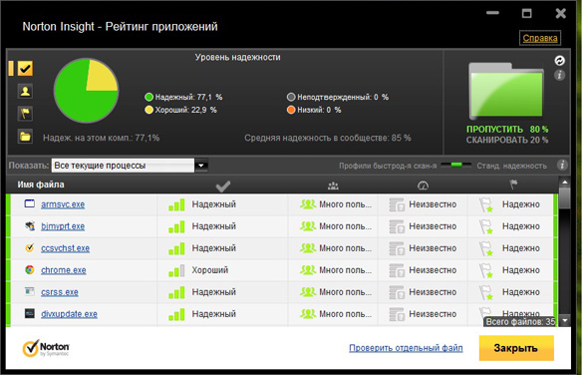Switch to the flag stability view icon

[x=25, y=114]
